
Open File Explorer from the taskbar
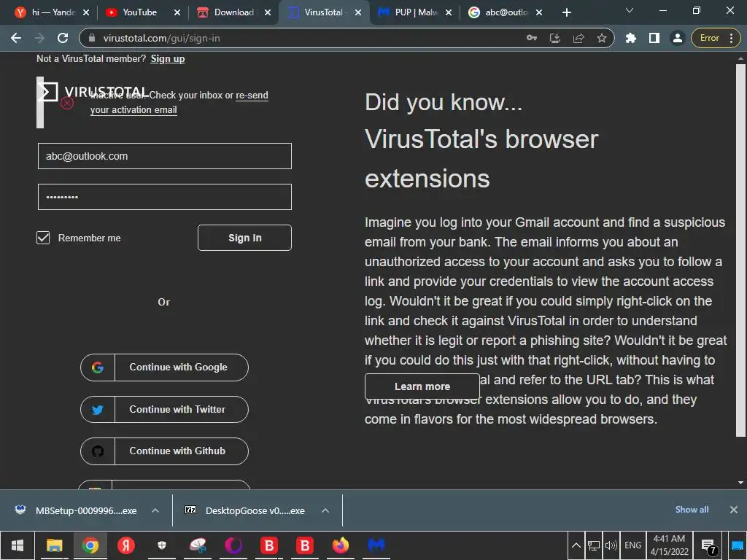pyautogui.click(x=54, y=545)
